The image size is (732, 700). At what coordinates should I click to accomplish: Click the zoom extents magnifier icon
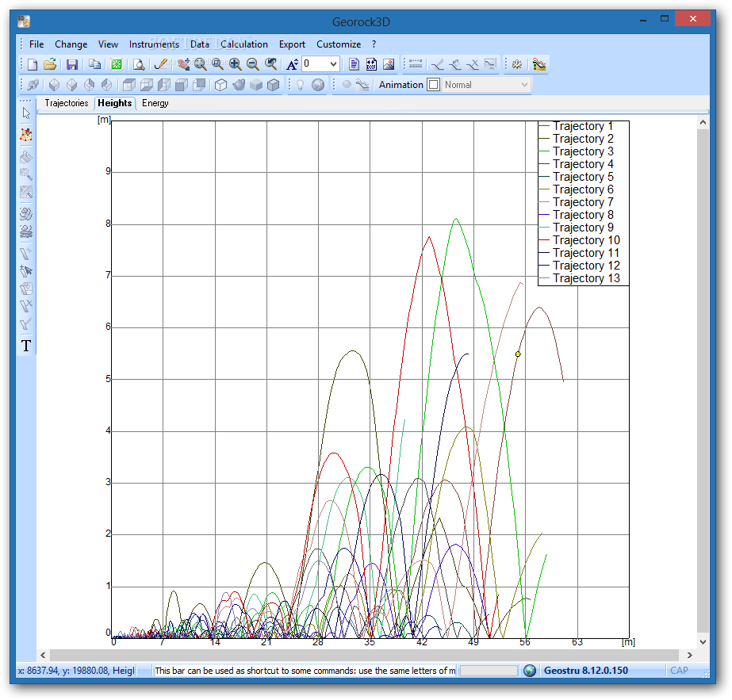click(x=201, y=64)
